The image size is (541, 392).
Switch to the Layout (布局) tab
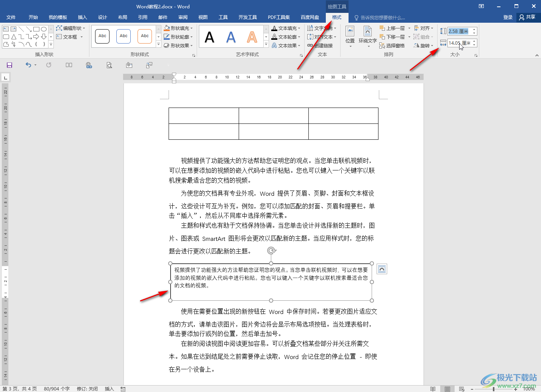coord(122,17)
